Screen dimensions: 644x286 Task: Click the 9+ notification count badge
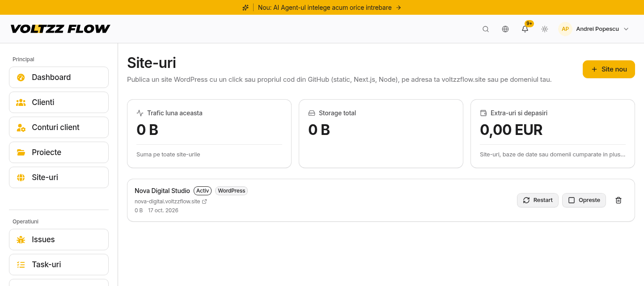pos(529,24)
